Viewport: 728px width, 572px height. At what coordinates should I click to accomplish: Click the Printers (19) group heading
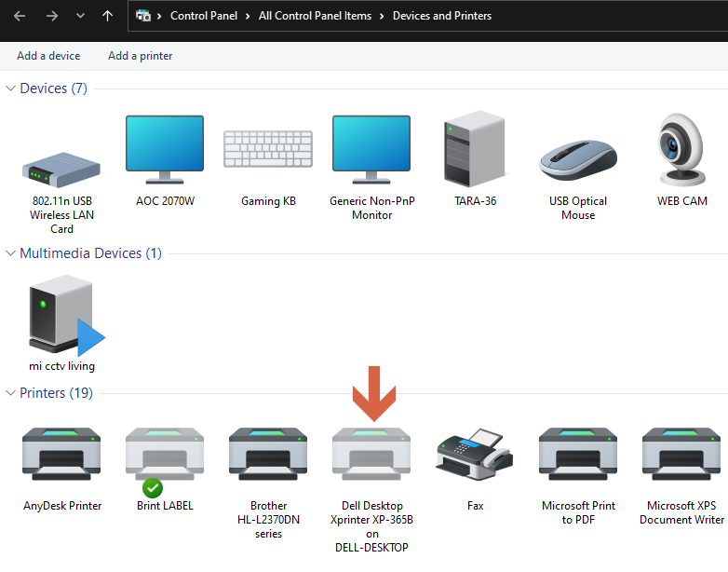(x=56, y=393)
